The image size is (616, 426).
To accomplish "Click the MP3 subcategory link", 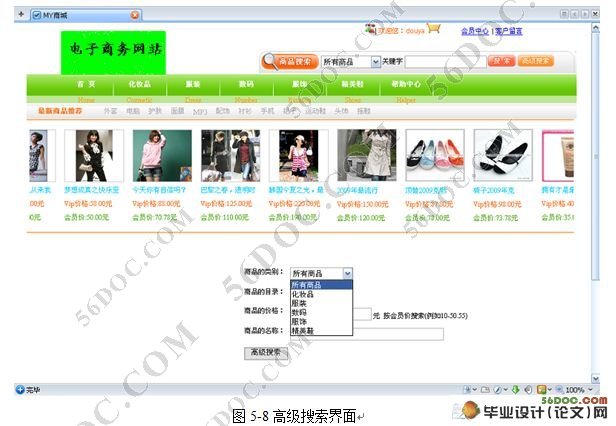I will click(200, 112).
